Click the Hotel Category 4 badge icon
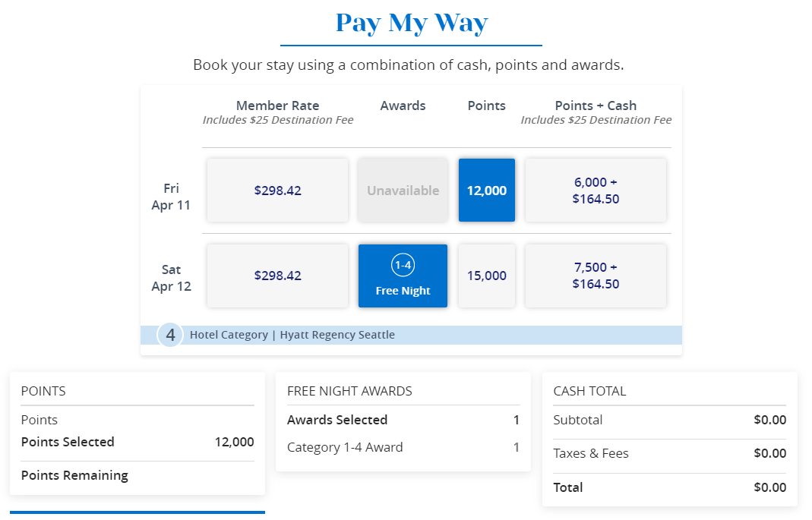The image size is (812, 520). pos(169,334)
